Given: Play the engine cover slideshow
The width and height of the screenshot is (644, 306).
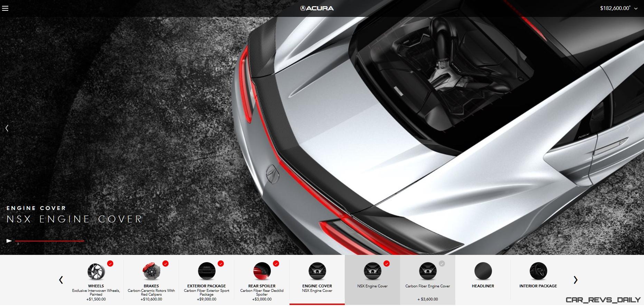Looking at the screenshot, I should (9, 241).
